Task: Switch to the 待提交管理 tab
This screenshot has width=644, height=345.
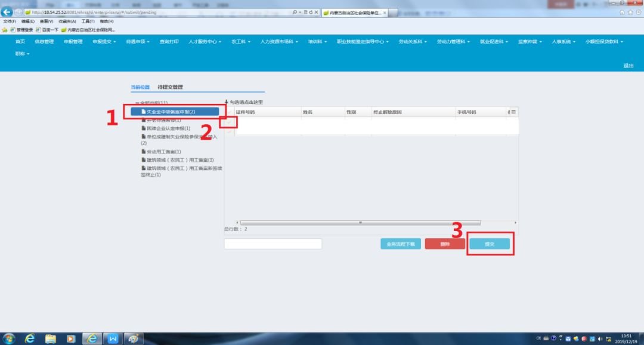Action: click(170, 87)
